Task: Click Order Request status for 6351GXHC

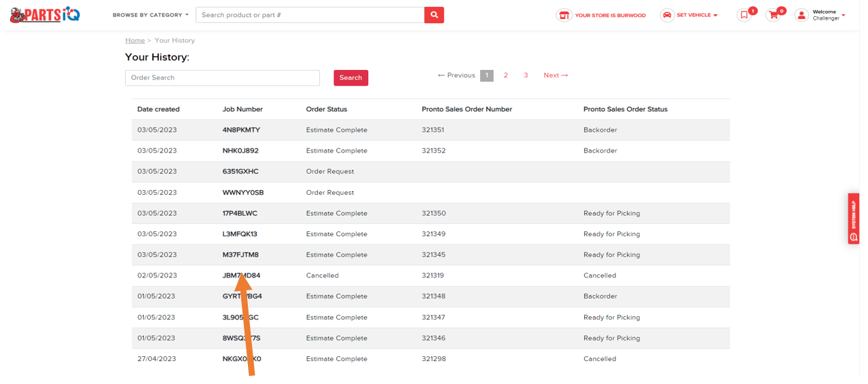Action: pos(330,172)
